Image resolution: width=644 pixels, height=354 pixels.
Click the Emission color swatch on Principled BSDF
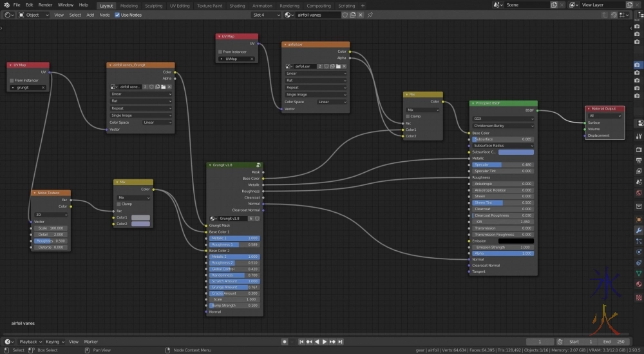(516, 241)
